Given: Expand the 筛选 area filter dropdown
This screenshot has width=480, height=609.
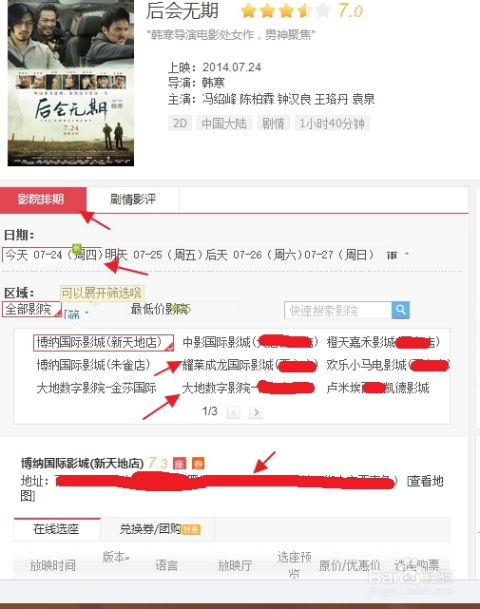Looking at the screenshot, I should [x=76, y=314].
